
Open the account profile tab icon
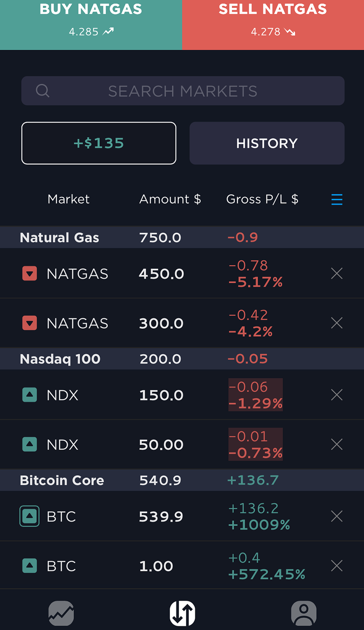click(x=304, y=613)
